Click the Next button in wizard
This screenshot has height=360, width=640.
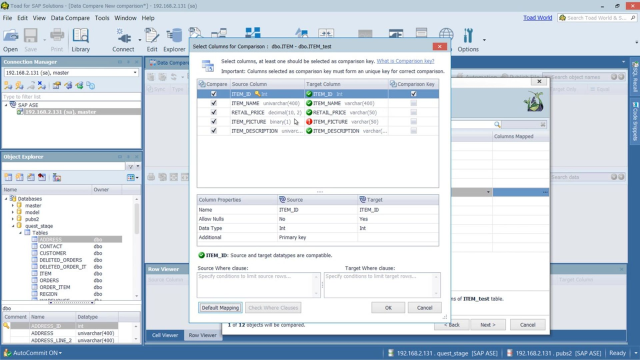488,325
